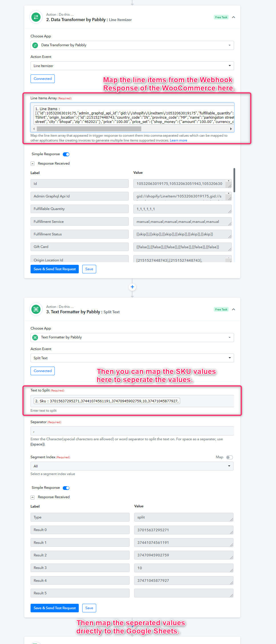This screenshot has height=644, width=276.
Task: Click the Free Task badge on step 2
Action: tap(221, 17)
